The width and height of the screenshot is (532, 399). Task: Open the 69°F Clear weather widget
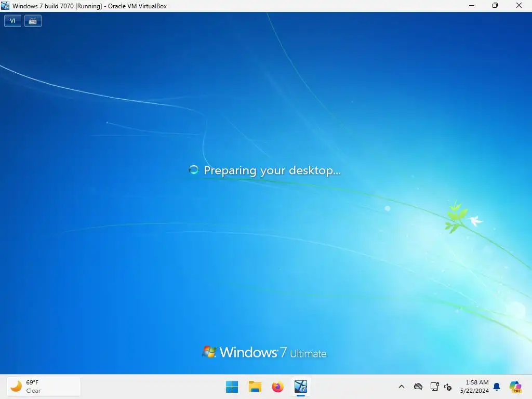(x=44, y=387)
